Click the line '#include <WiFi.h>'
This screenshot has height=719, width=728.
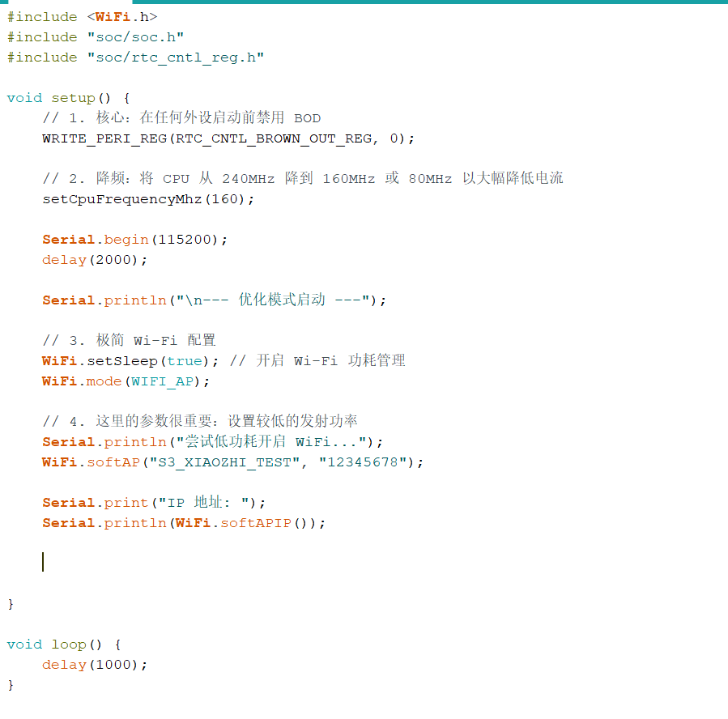click(82, 17)
